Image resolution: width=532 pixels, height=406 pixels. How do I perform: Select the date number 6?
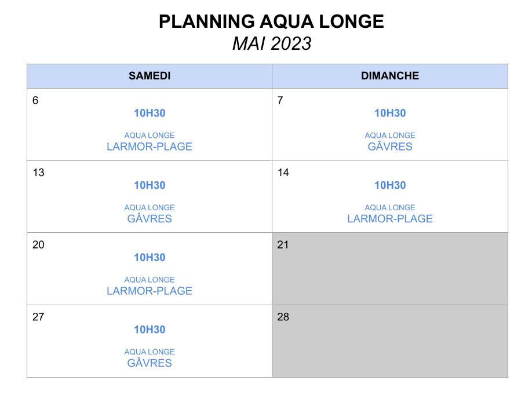point(35,100)
